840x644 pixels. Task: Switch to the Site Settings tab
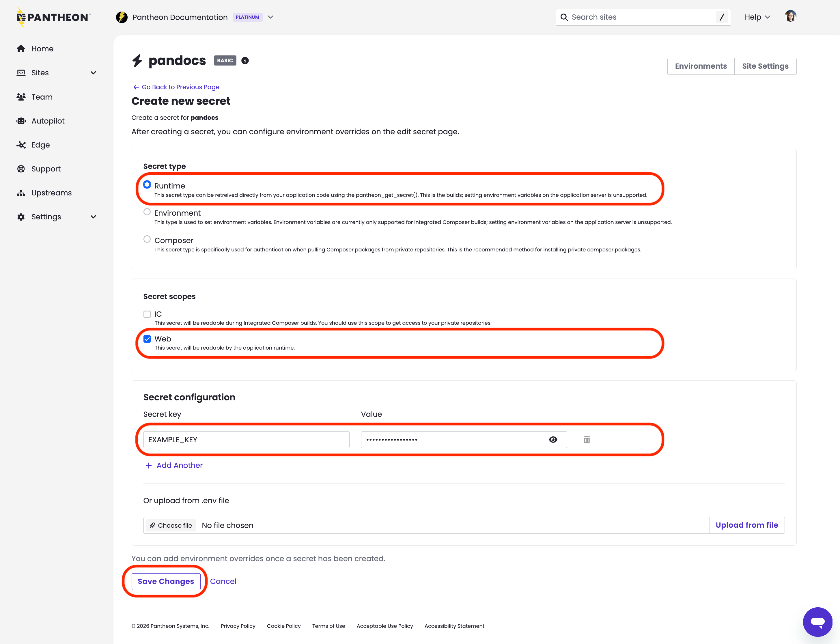765,66
